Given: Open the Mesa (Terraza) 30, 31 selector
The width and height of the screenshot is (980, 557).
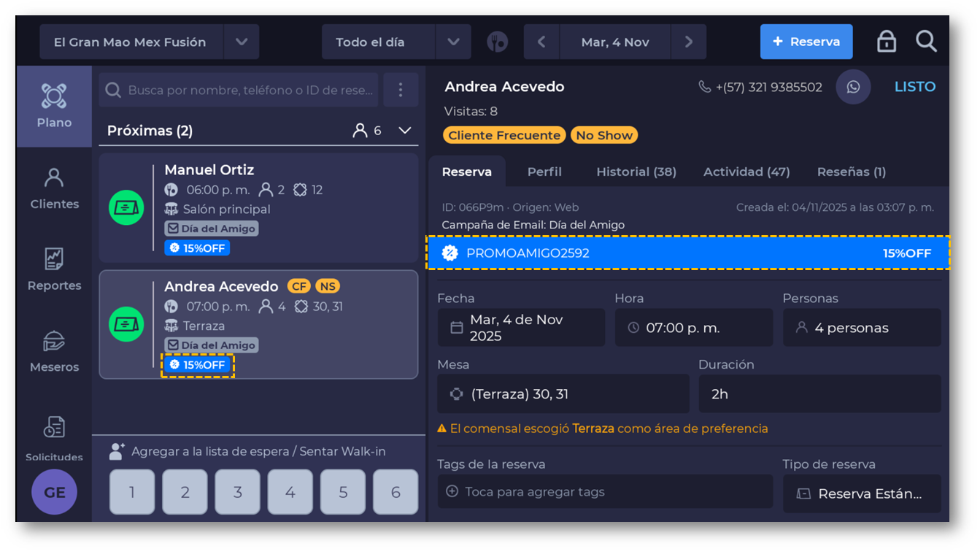Looking at the screenshot, I should 563,394.
